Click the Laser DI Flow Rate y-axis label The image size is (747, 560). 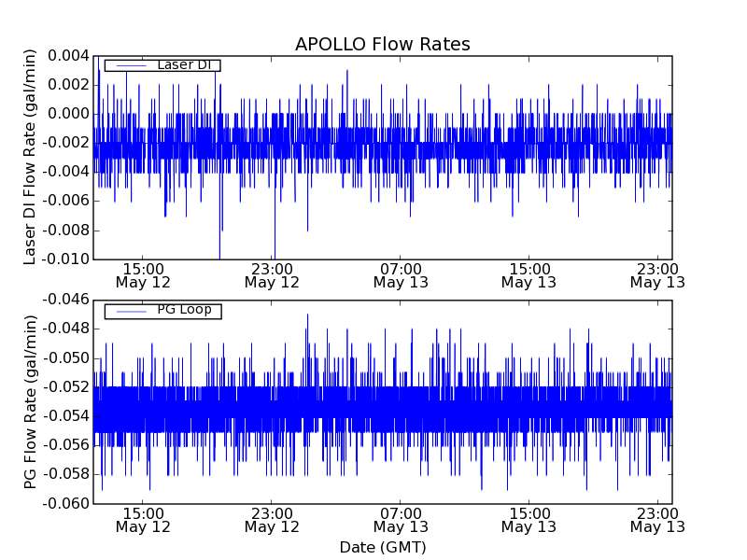(31, 156)
